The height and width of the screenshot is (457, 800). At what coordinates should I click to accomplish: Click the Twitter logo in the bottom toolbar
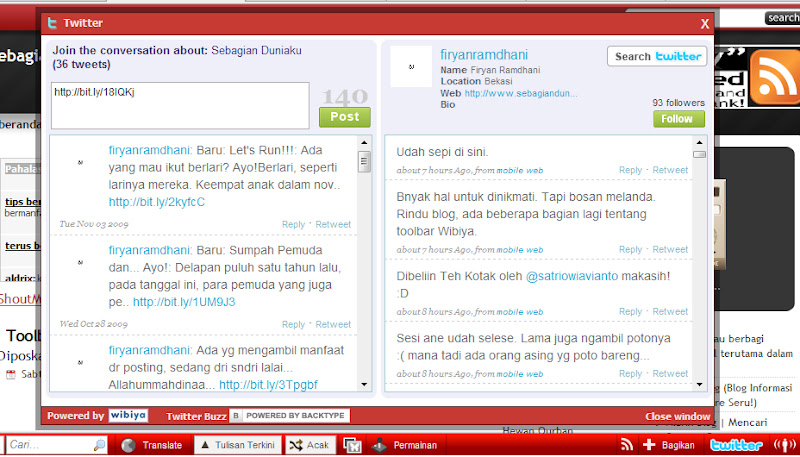pyautogui.click(x=737, y=445)
